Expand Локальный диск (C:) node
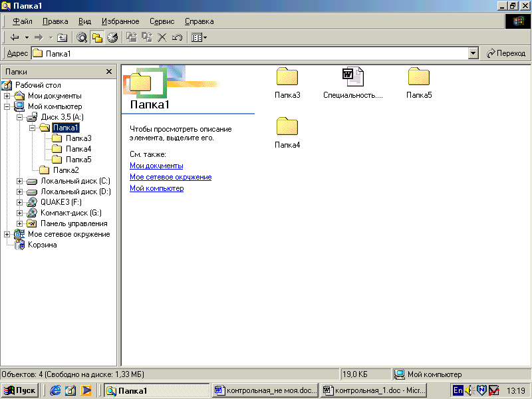The width and height of the screenshot is (532, 399). (20, 181)
